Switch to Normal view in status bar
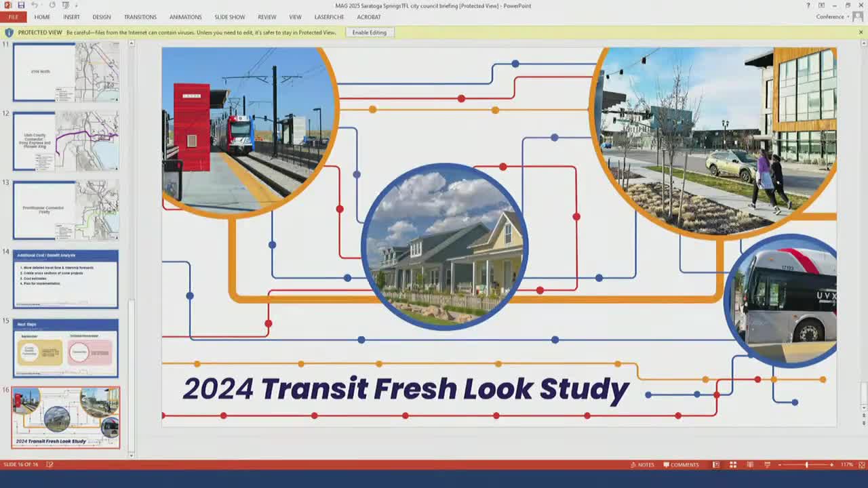 [x=715, y=465]
